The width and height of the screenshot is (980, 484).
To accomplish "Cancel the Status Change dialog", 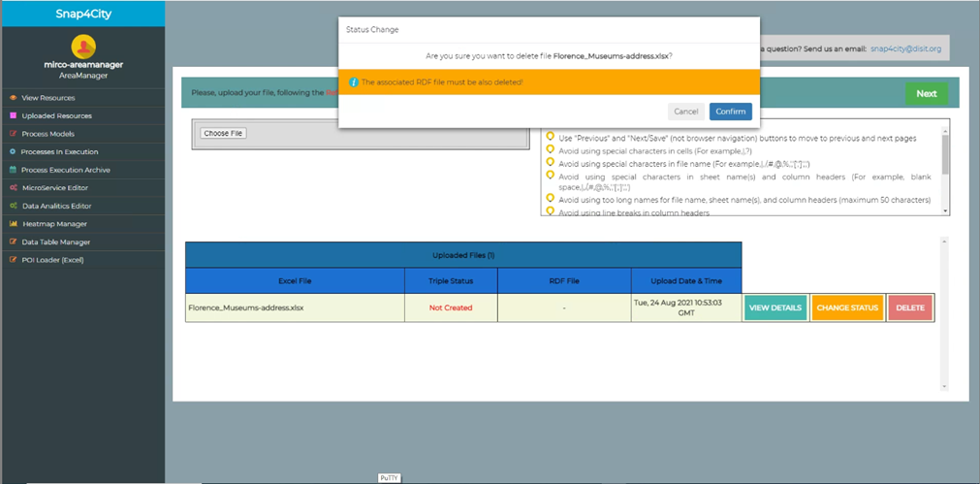I will tap(686, 112).
